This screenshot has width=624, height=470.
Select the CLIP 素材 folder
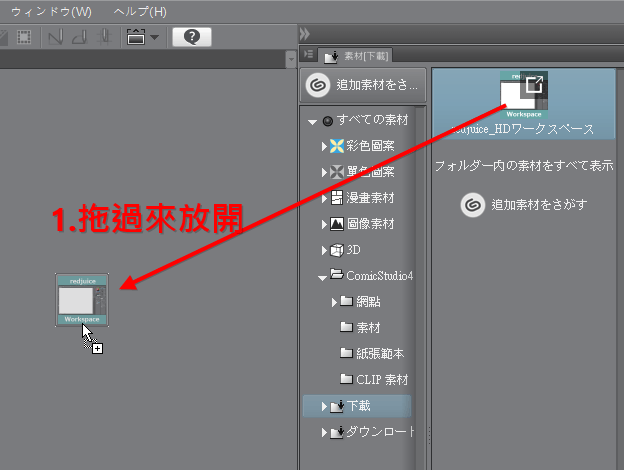(x=381, y=380)
